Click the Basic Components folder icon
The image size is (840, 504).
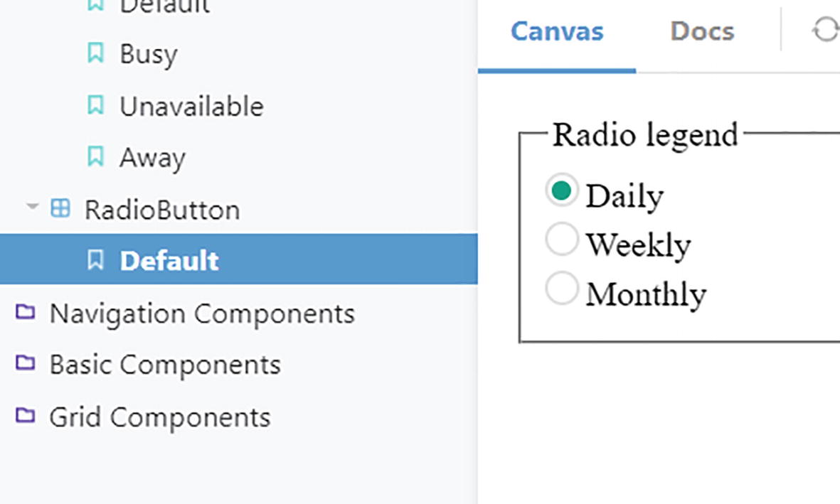[26, 364]
